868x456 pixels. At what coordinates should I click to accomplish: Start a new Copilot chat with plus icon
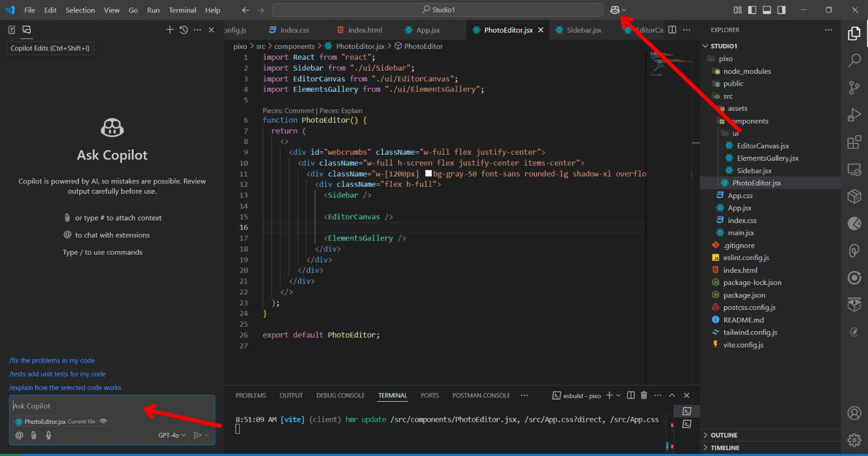tap(170, 30)
